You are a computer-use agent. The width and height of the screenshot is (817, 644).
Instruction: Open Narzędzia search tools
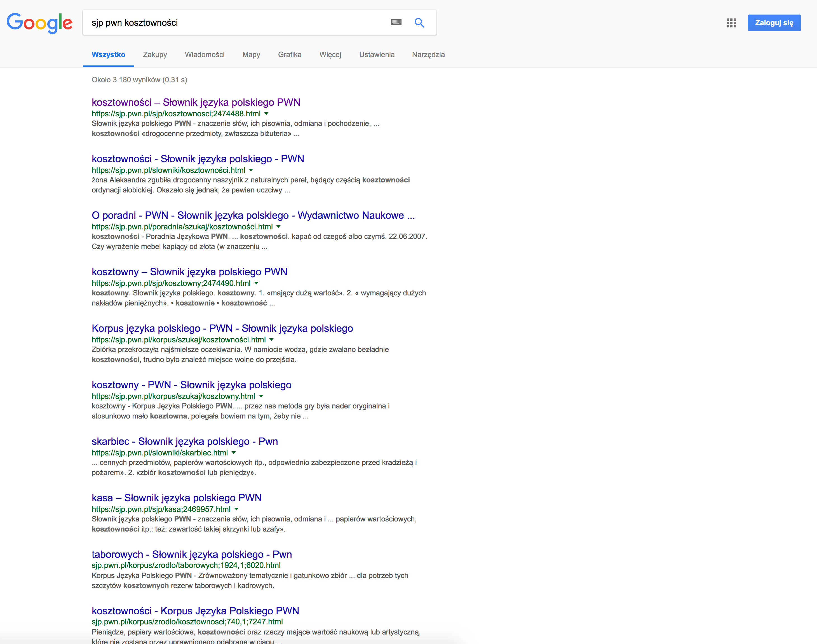[x=428, y=55]
